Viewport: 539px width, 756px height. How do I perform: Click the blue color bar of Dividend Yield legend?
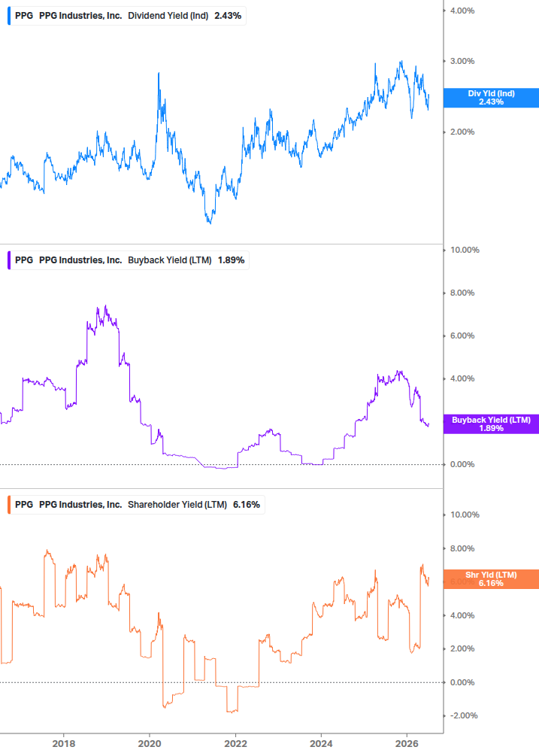[x=9, y=16]
